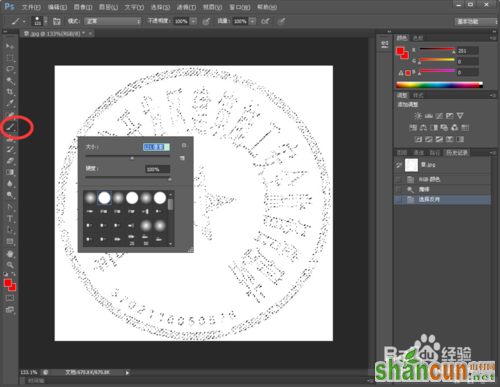Switch to the History panel tab
Viewport: 500px width, 387px height.
[457, 153]
